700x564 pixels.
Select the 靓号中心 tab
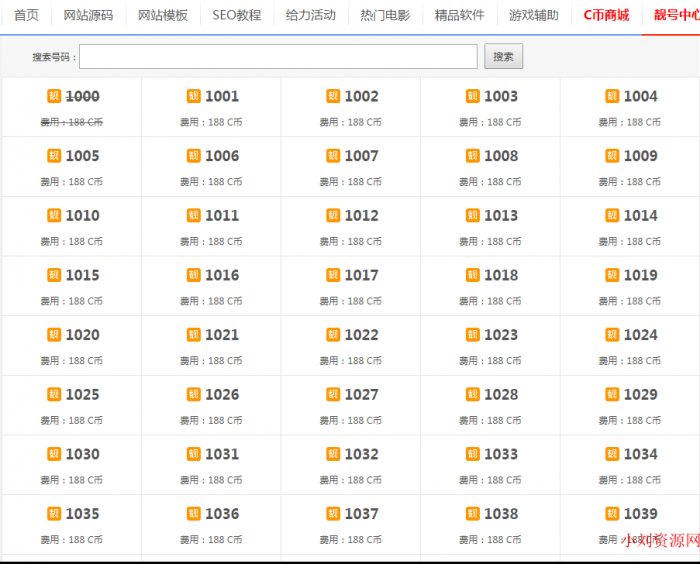point(675,16)
